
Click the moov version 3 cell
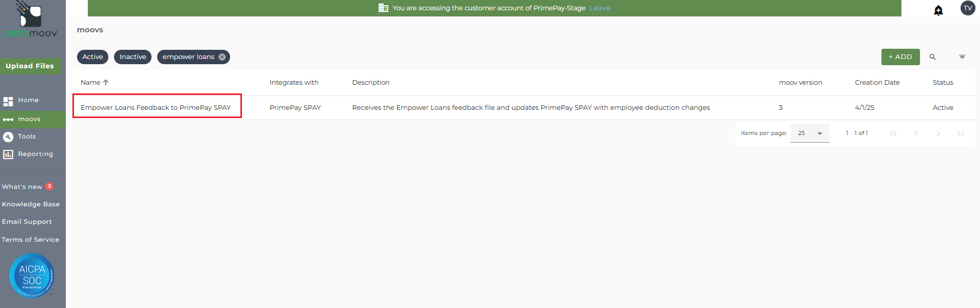pos(781,108)
